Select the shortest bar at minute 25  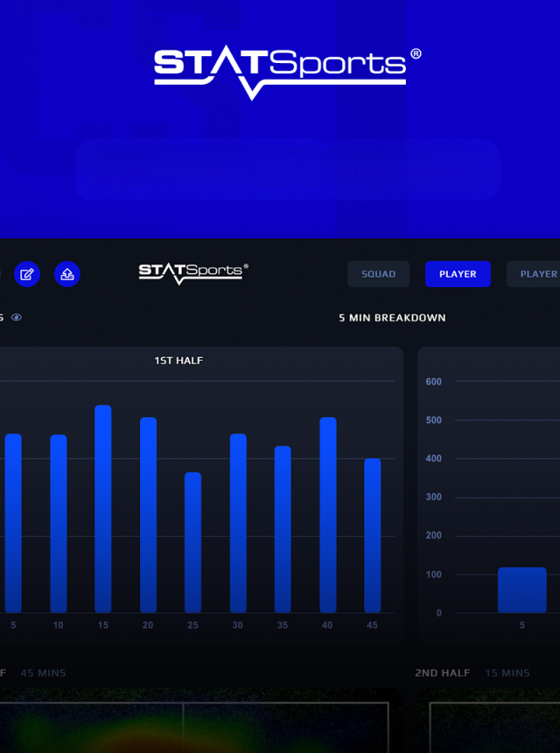point(192,542)
